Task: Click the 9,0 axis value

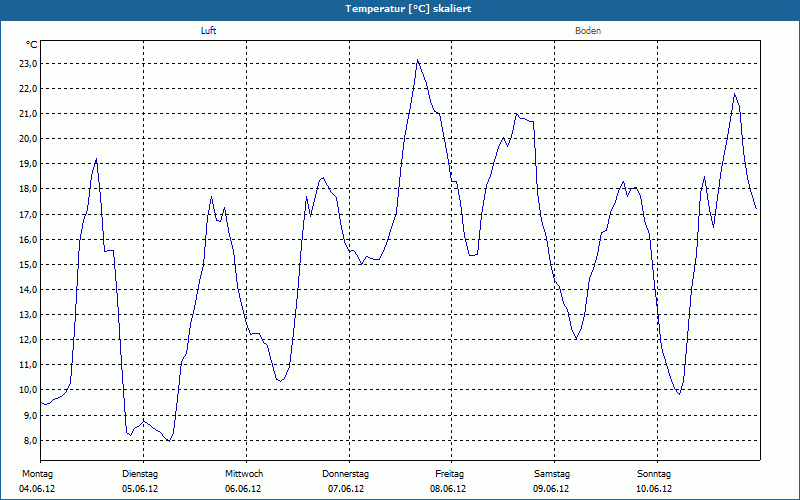Action: [x=30, y=415]
